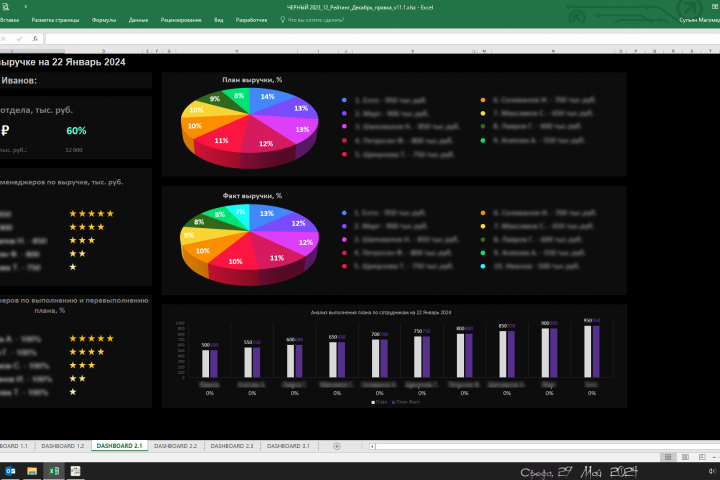Open File Explorer from the taskbar
The width and height of the screenshot is (720, 480).
[32, 471]
